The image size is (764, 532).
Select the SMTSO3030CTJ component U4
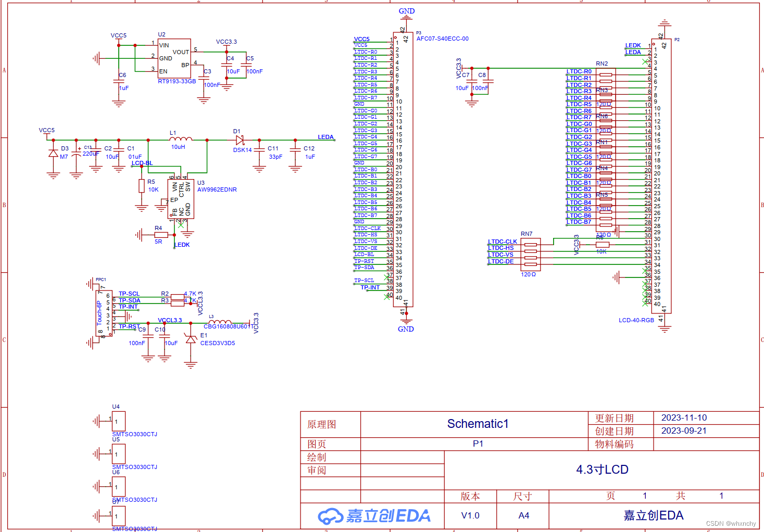coord(118,421)
